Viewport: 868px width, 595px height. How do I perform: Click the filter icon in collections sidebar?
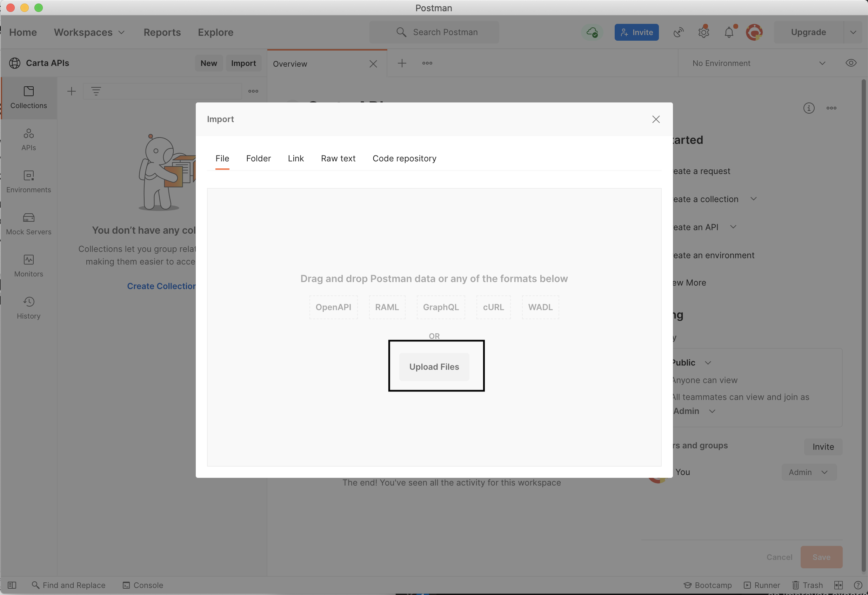(x=96, y=91)
